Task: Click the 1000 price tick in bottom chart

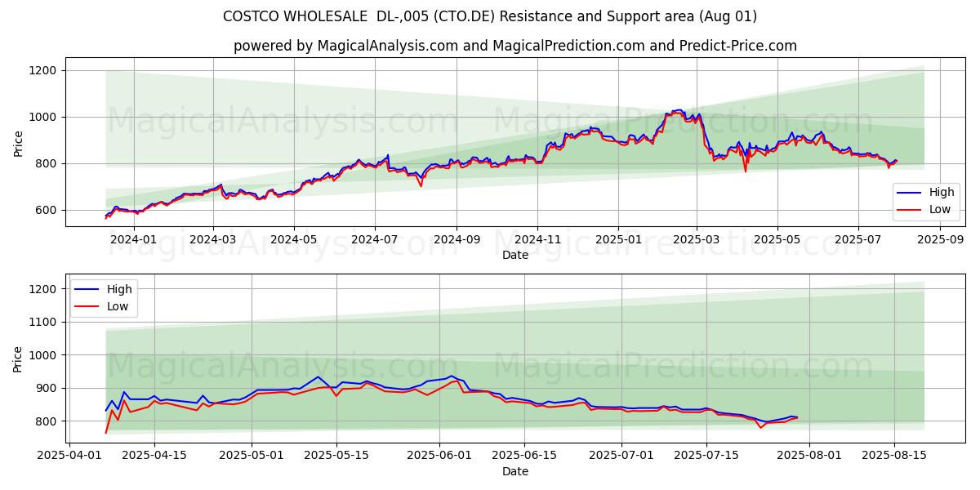Action: coord(42,355)
